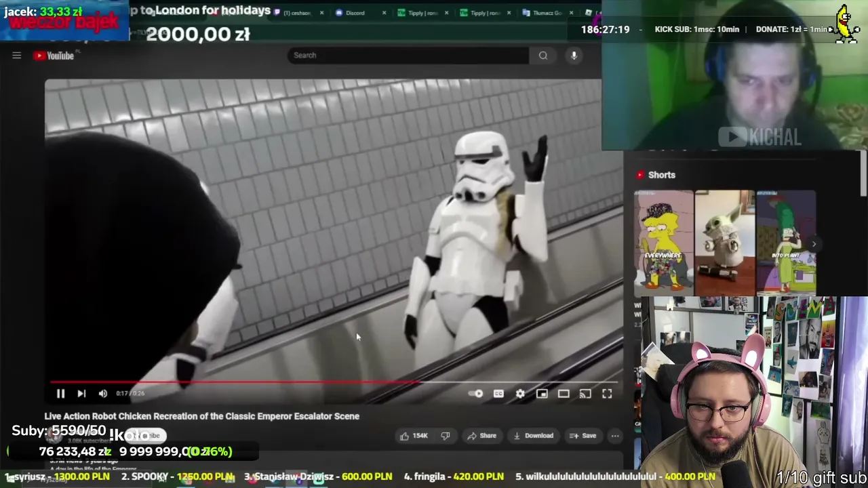
Task: Grab the YouTube page vertical scrollbar
Action: tap(863, 173)
